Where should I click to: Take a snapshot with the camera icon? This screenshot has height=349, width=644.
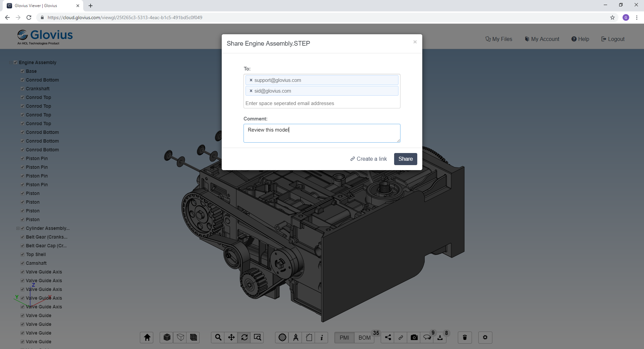point(414,337)
